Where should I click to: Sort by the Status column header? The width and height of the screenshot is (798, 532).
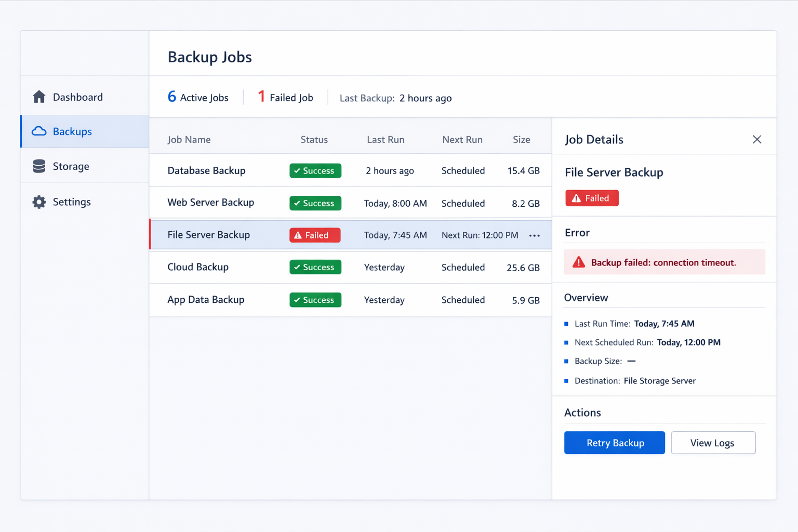pos(314,140)
